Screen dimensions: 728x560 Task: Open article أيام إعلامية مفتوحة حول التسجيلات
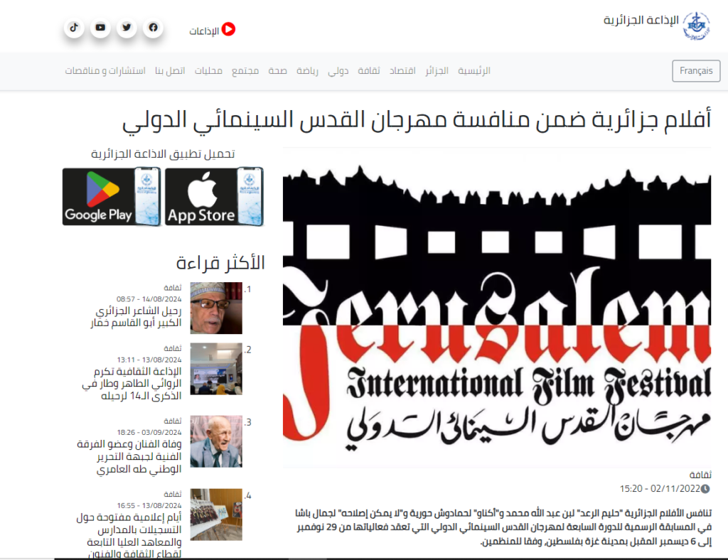[x=129, y=535]
